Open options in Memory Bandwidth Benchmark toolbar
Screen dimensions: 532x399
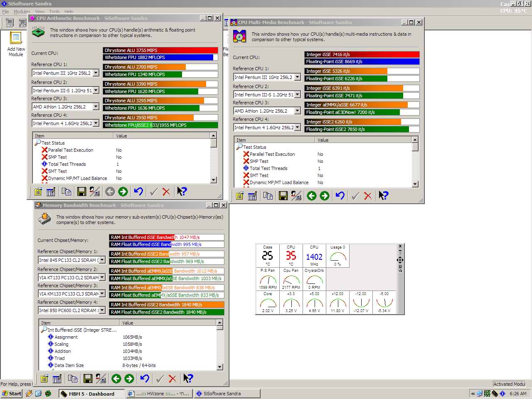coord(44,379)
